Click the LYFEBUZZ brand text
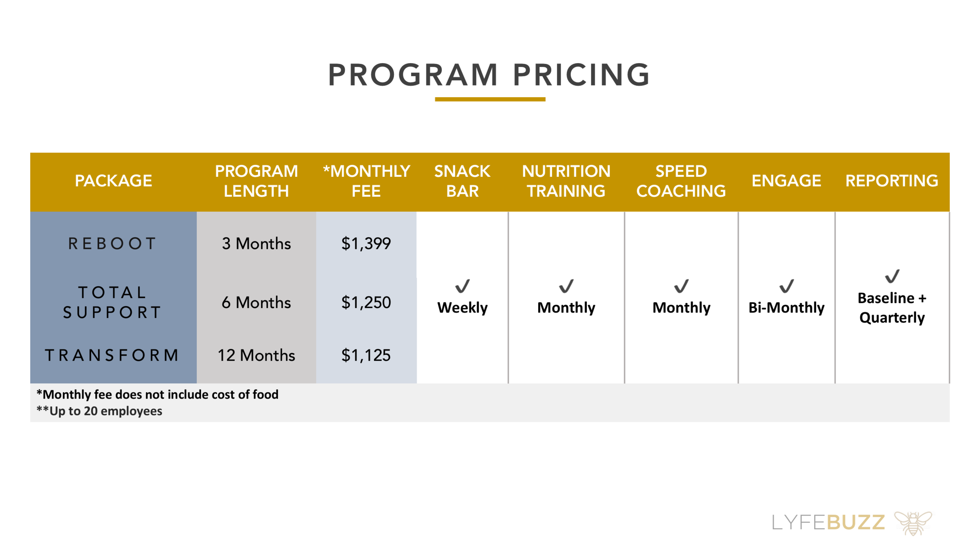The height and width of the screenshot is (548, 980). [828, 523]
